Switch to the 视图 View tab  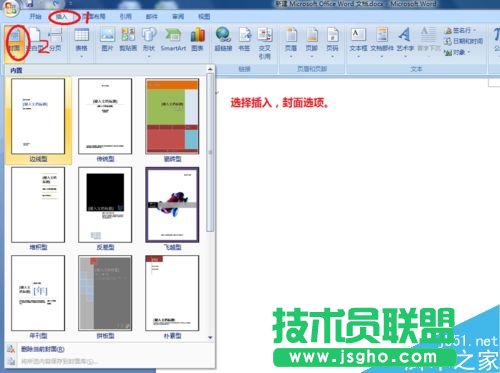204,16
